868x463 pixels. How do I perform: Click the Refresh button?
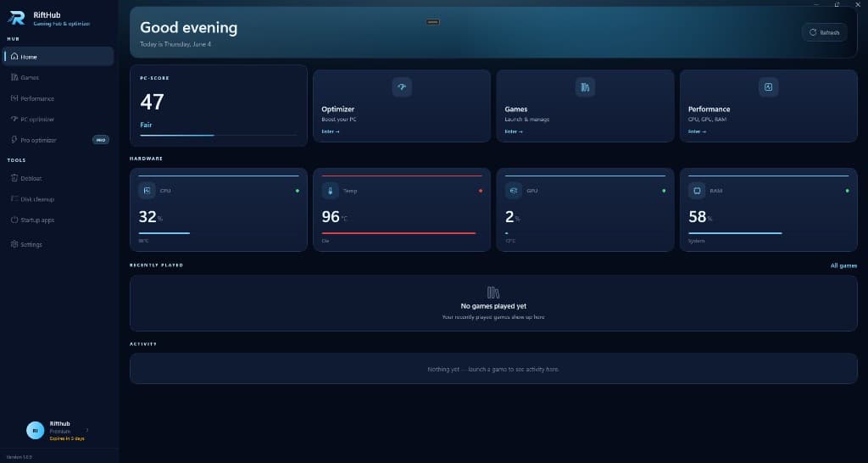click(824, 32)
